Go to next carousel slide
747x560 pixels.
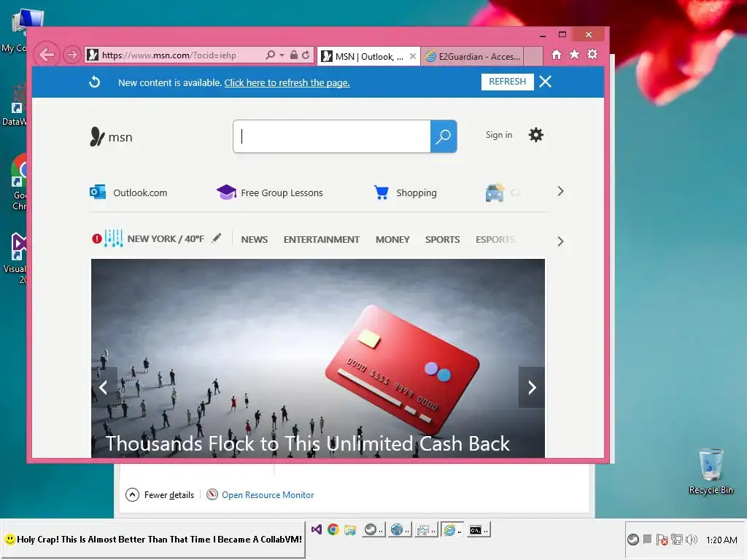click(x=532, y=387)
